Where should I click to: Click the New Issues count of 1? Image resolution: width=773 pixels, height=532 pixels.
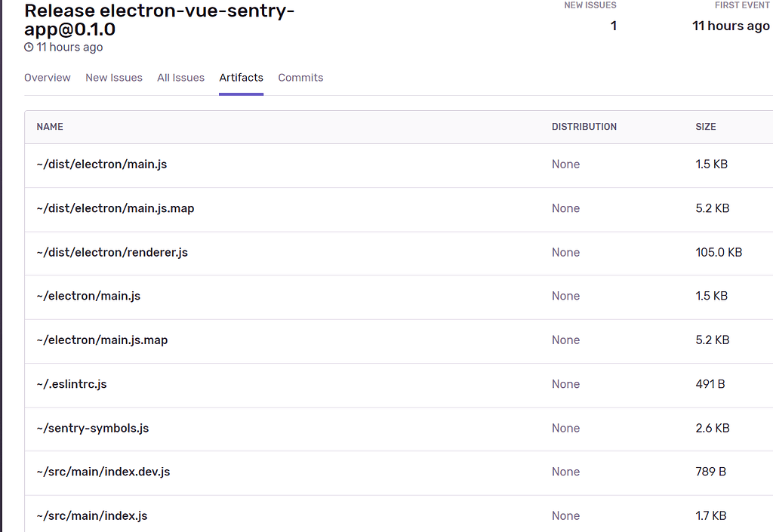pyautogui.click(x=613, y=26)
